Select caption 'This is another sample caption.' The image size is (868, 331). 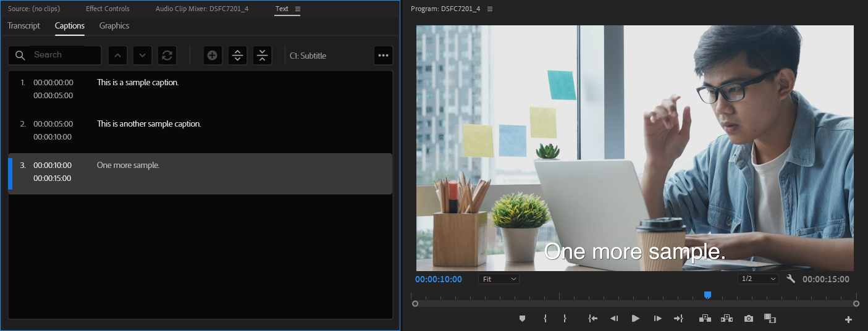pos(149,124)
